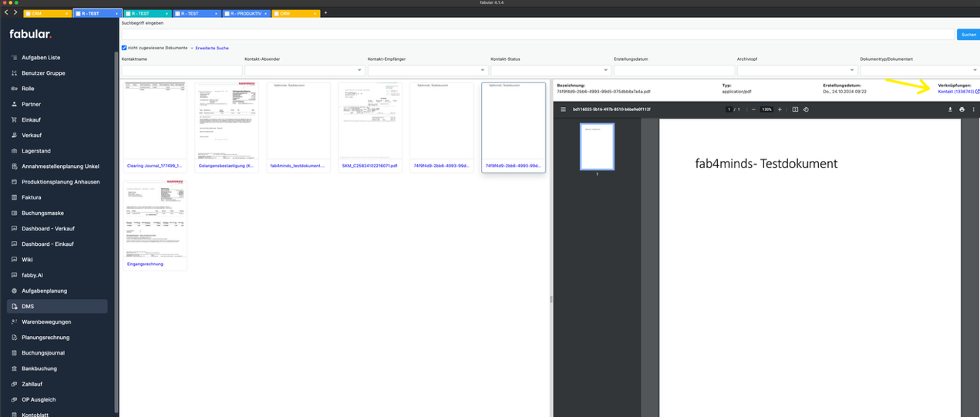This screenshot has height=417, width=980.
Task: Open Dokumenttyp/Dokumentart dropdown
Action: click(920, 70)
